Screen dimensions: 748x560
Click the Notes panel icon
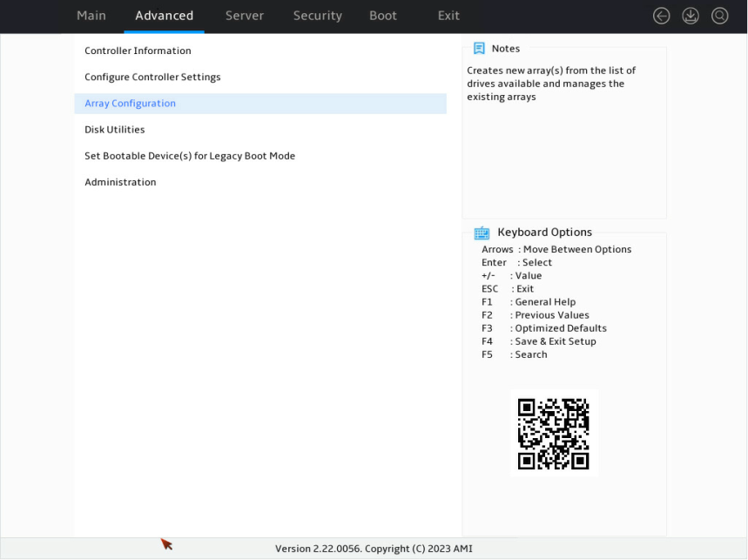[x=479, y=48]
